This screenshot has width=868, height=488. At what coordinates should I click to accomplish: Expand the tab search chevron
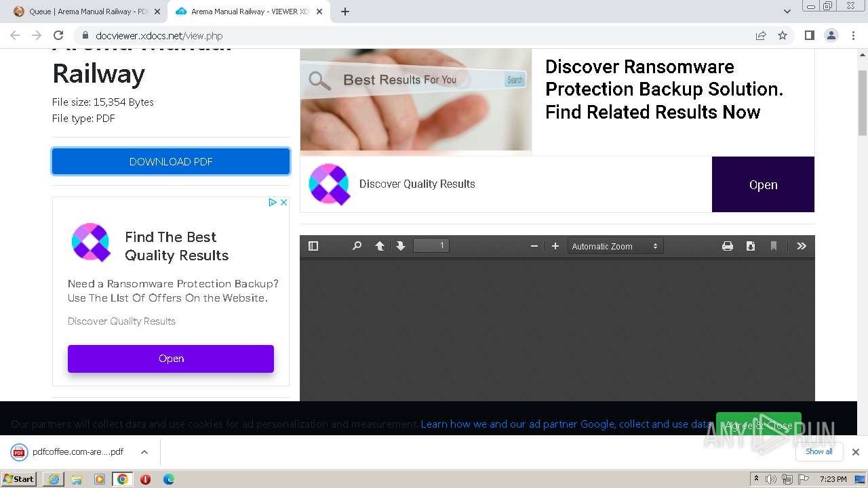pos(787,12)
